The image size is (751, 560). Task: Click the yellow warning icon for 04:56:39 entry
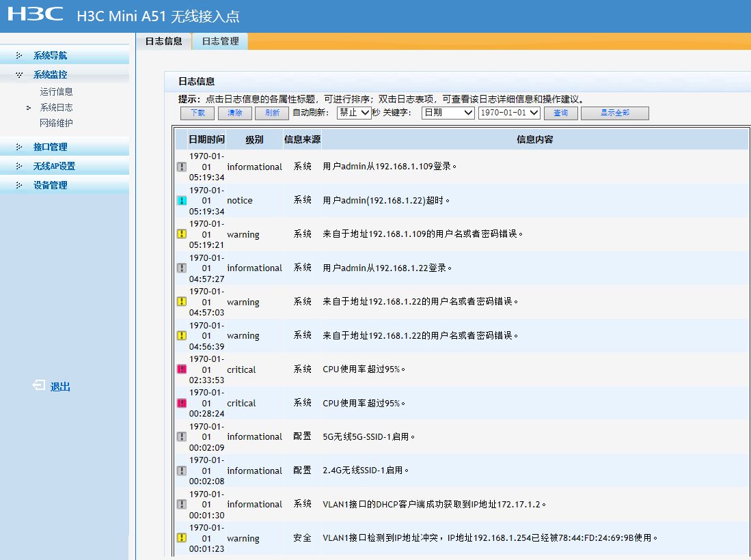tap(182, 335)
